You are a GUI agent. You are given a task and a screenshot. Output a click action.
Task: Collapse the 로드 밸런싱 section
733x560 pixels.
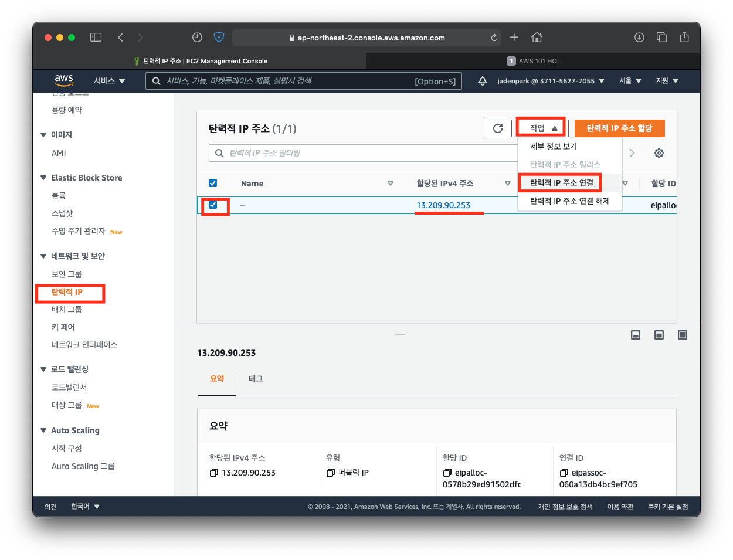coord(43,369)
